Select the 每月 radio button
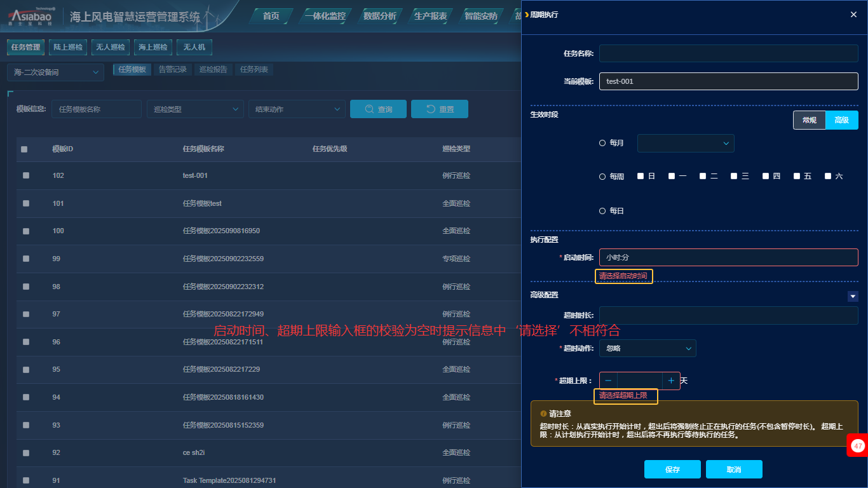The height and width of the screenshot is (488, 868). 602,144
